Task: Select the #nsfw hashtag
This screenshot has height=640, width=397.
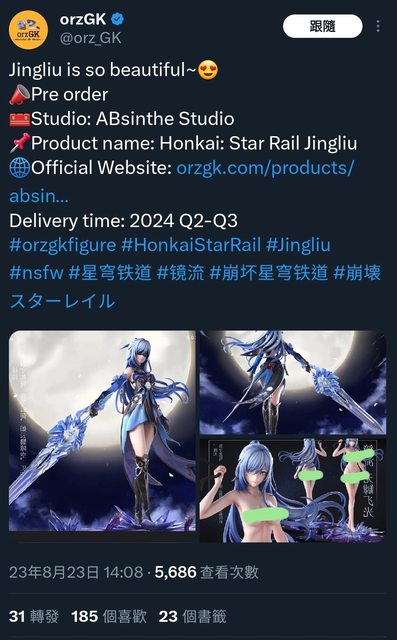Action: coord(36,273)
